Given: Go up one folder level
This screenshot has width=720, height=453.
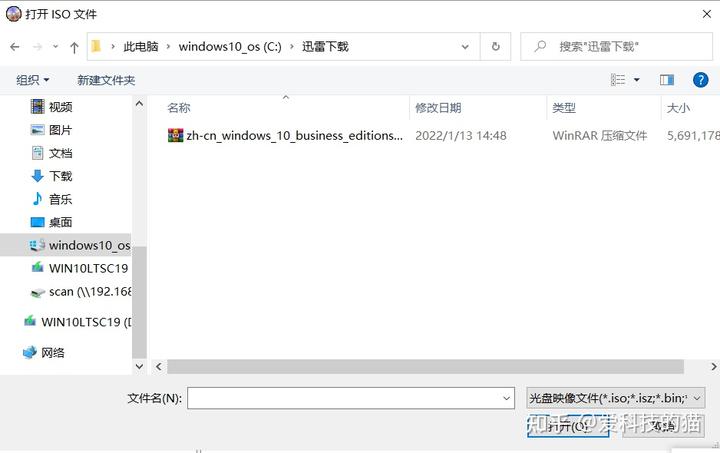Looking at the screenshot, I should 74,47.
